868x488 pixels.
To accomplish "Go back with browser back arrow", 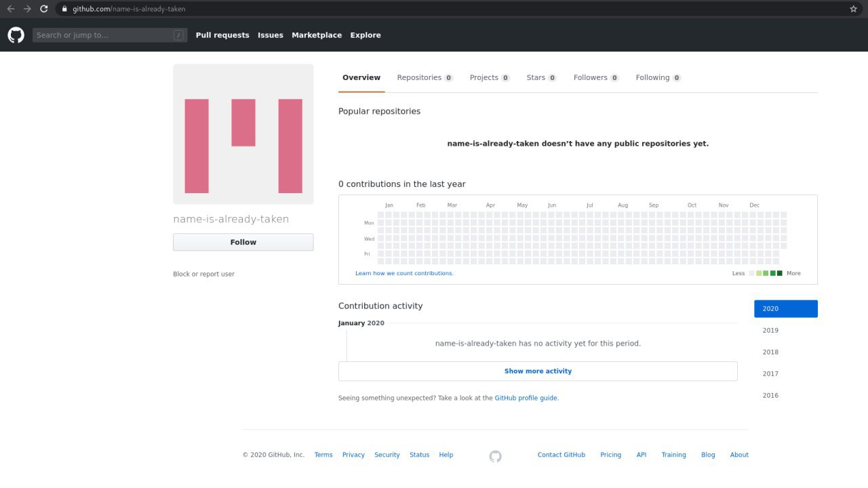I will click(10, 9).
